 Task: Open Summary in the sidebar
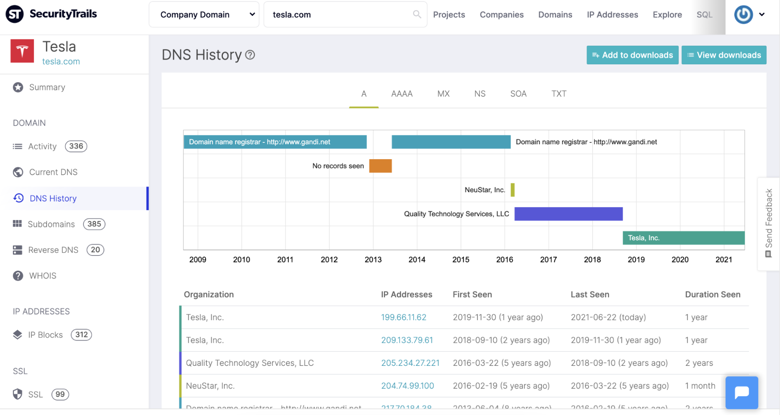coord(47,88)
